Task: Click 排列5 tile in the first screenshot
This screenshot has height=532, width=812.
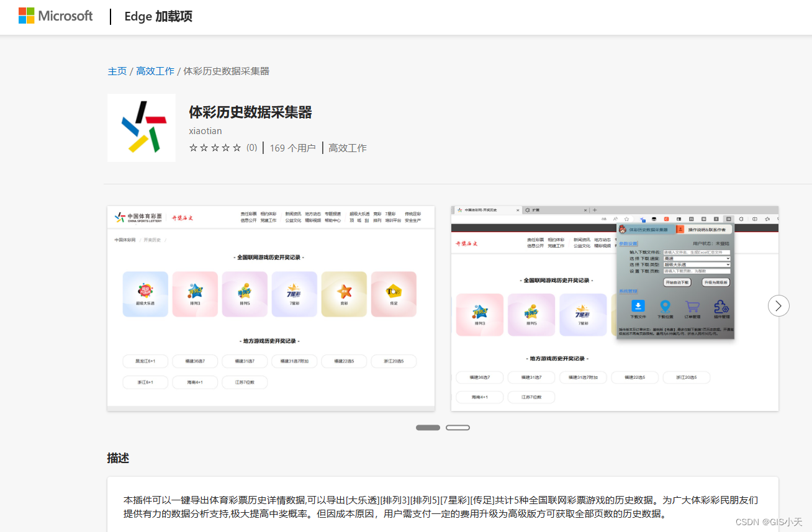Action: (245, 294)
